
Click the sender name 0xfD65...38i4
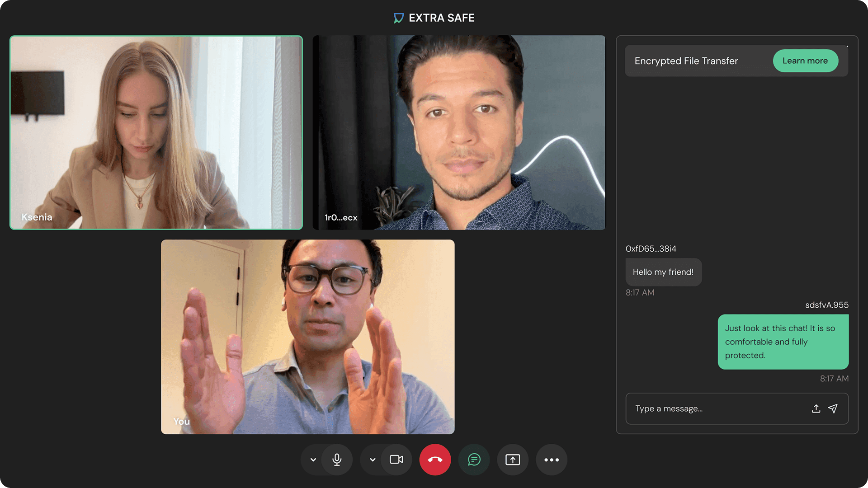pyautogui.click(x=651, y=249)
